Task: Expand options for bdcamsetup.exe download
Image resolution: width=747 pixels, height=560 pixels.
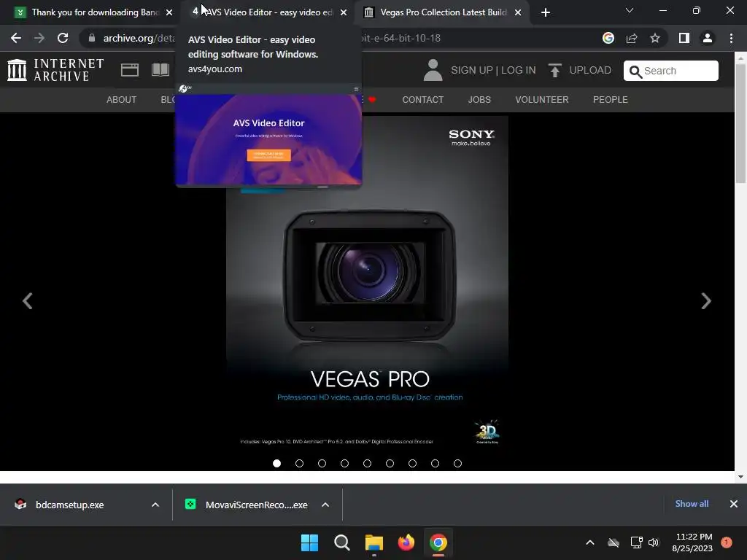Action: (x=155, y=505)
